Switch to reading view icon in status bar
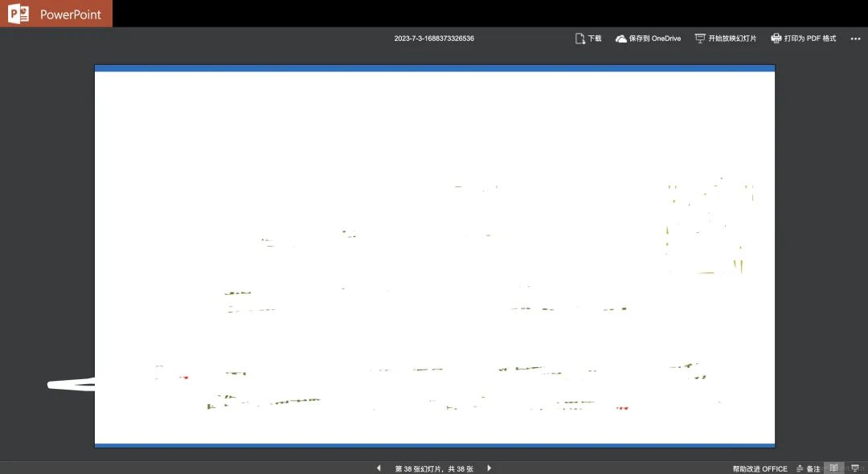Viewport: 868px width, 474px height. [833, 468]
